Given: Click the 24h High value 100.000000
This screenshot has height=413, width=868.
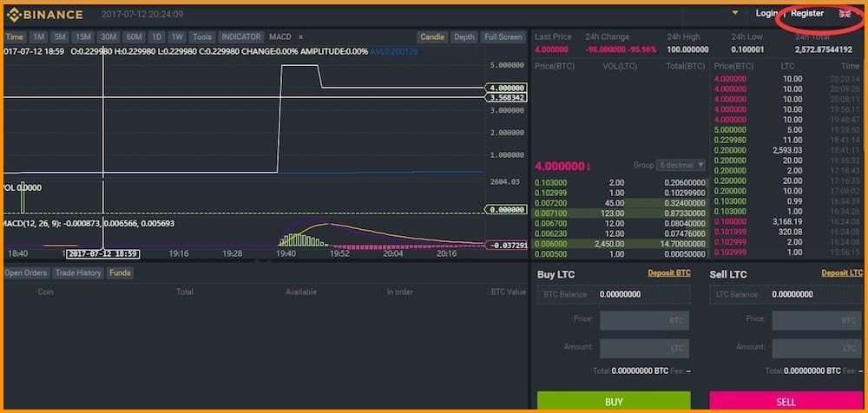Looking at the screenshot, I should [687, 49].
